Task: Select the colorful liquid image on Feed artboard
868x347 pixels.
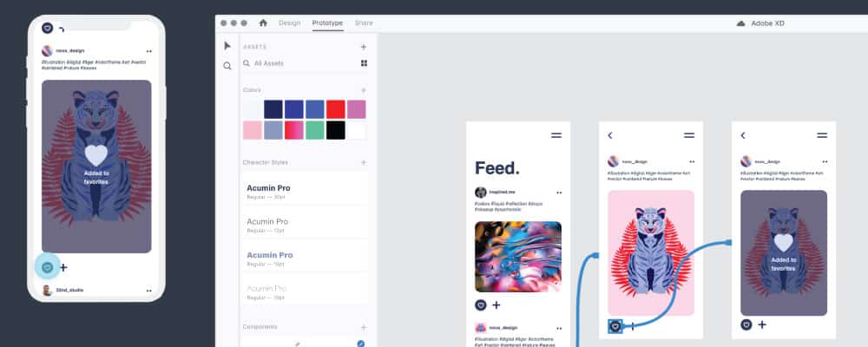Action: point(518,257)
